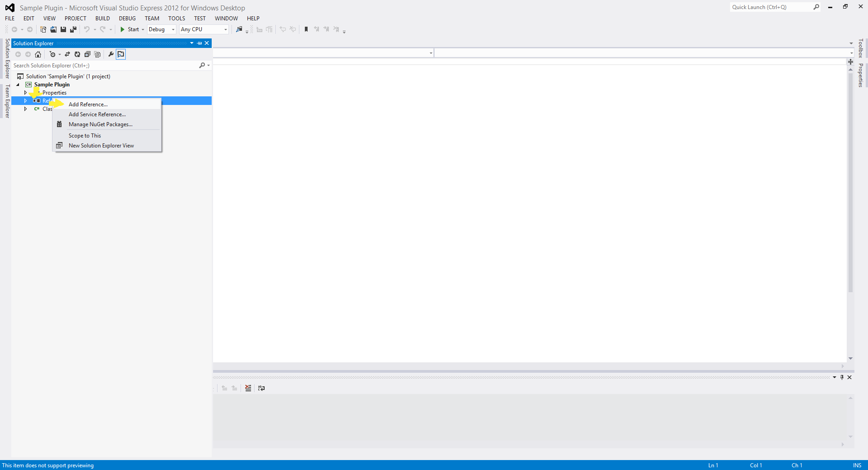Choose New Solution Explorer View

[107, 146]
